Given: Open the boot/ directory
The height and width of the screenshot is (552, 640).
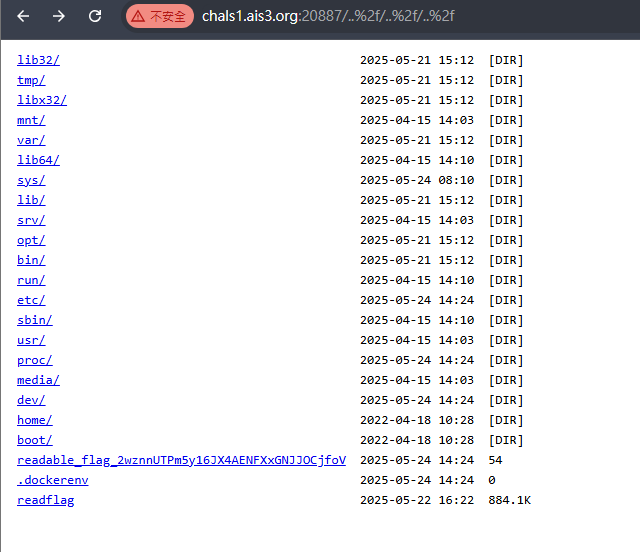Looking at the screenshot, I should [x=35, y=440].
